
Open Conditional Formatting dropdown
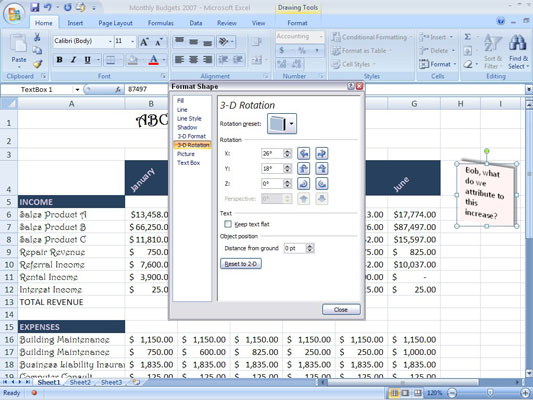pyautogui.click(x=372, y=37)
